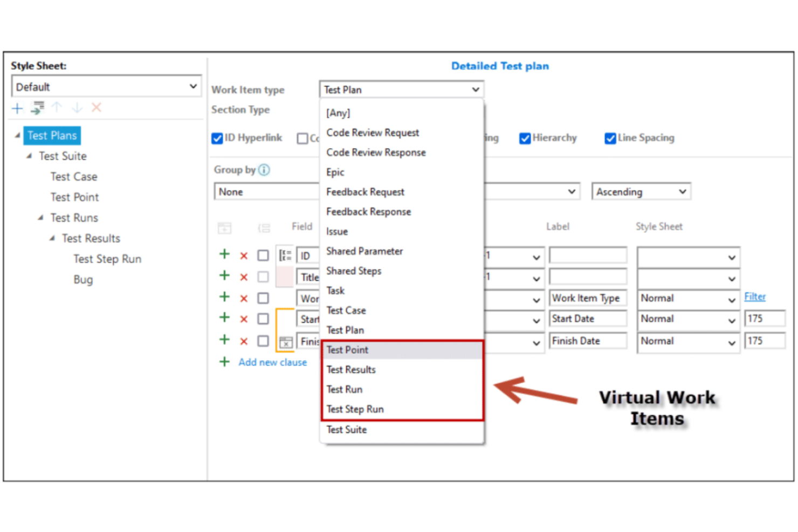This screenshot has height=532, width=798.
Task: Select Test Step Run in the tree
Action: coord(107,259)
